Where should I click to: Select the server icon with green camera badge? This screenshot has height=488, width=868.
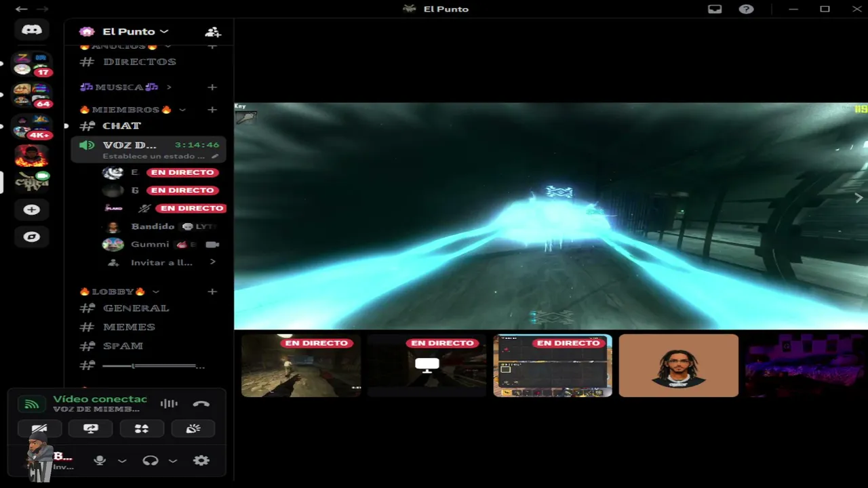tap(32, 182)
